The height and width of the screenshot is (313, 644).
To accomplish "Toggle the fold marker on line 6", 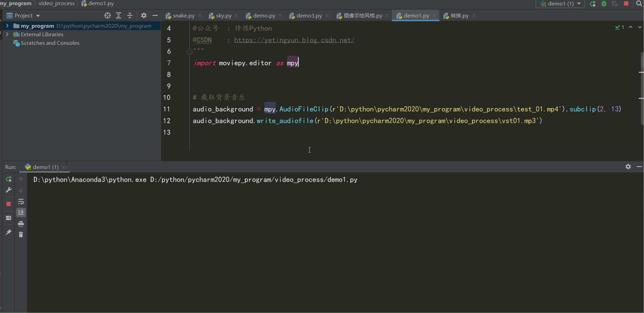I will coord(189,51).
